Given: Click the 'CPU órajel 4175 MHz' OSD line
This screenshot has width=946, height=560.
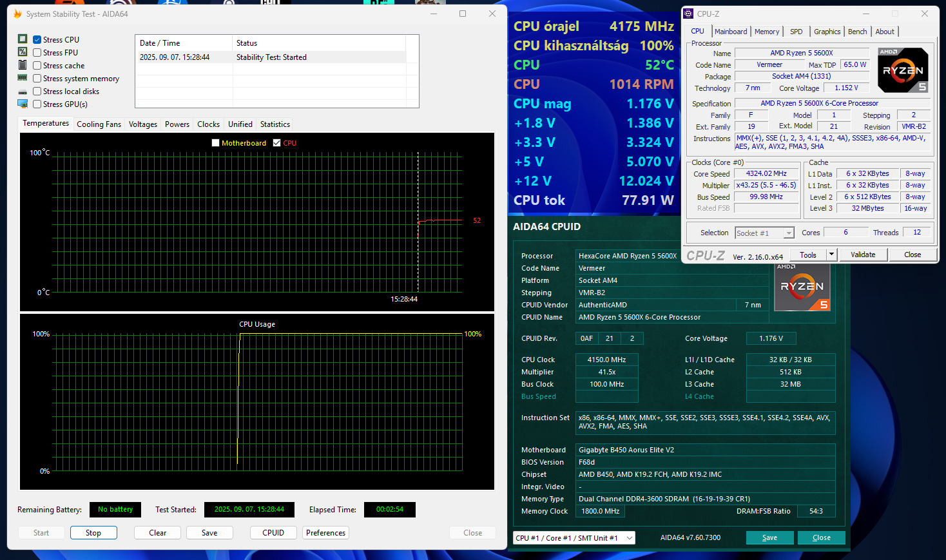Looking at the screenshot, I should click(x=594, y=26).
